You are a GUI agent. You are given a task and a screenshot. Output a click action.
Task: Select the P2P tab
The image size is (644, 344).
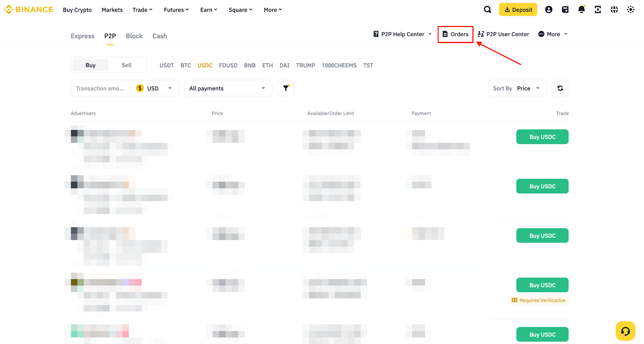[110, 36]
